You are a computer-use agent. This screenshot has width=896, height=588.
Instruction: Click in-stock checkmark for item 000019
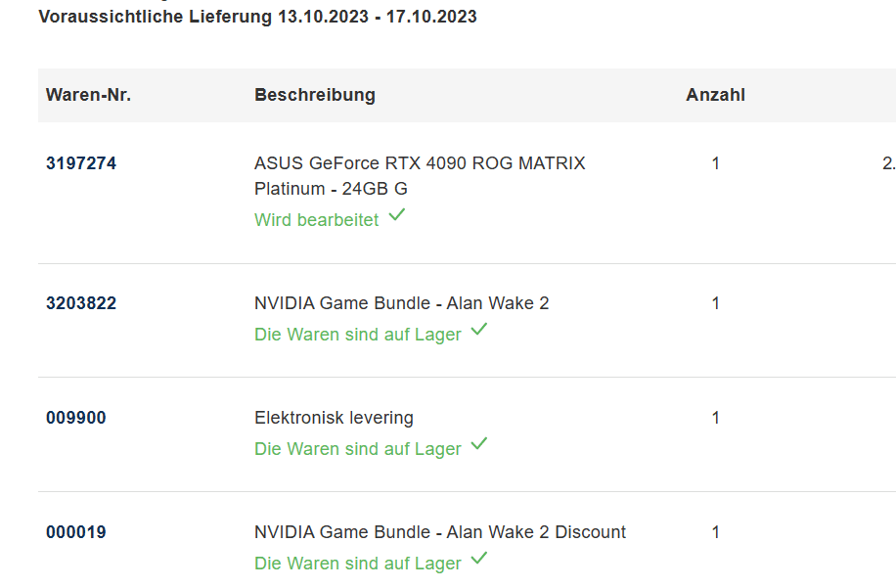point(478,560)
